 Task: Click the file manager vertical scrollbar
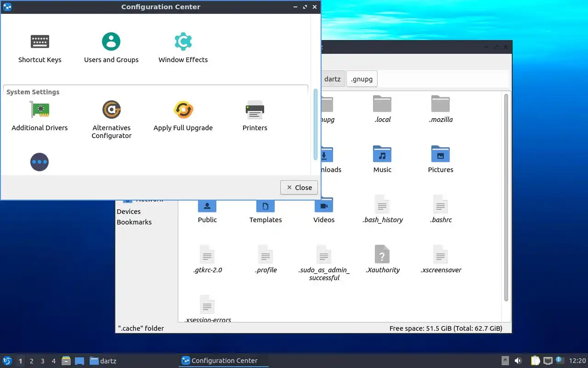tap(506, 198)
